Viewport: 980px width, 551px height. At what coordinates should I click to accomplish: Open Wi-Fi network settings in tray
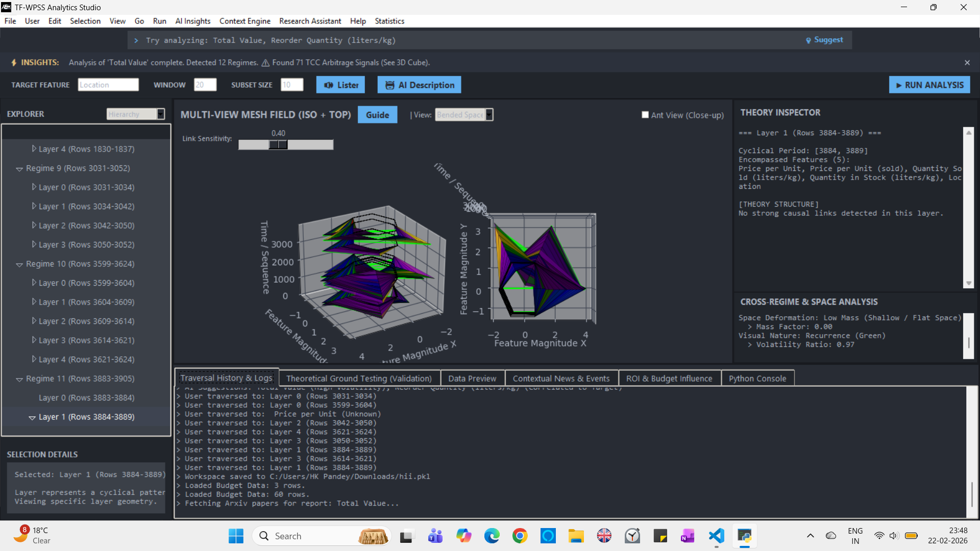879,536
